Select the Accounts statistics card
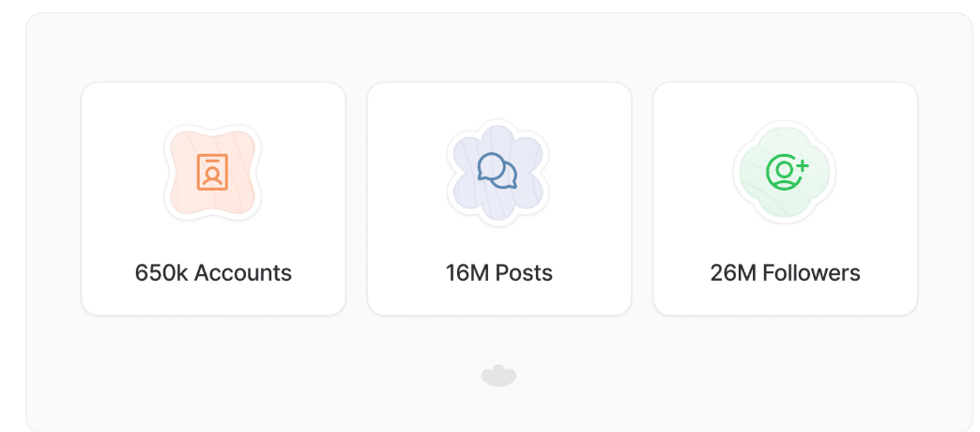The image size is (980, 432). [x=213, y=199]
